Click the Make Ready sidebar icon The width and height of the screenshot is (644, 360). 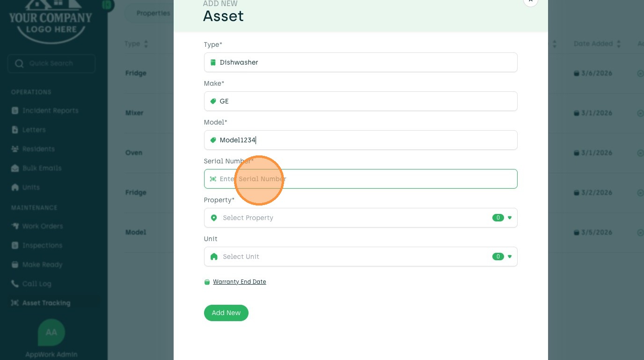point(15,264)
